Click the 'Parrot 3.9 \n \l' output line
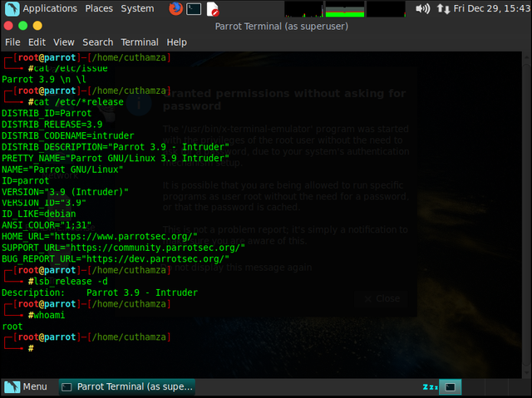532x398 pixels. click(x=44, y=80)
